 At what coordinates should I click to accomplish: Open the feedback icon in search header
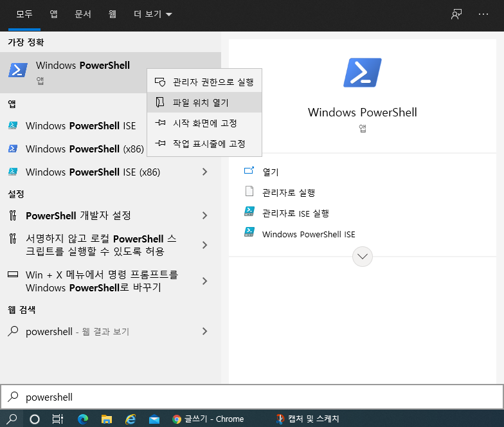coord(456,14)
